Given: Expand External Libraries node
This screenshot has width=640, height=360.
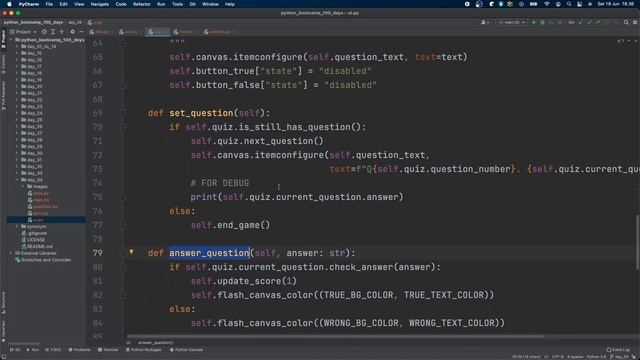Looking at the screenshot, I should tap(11, 253).
